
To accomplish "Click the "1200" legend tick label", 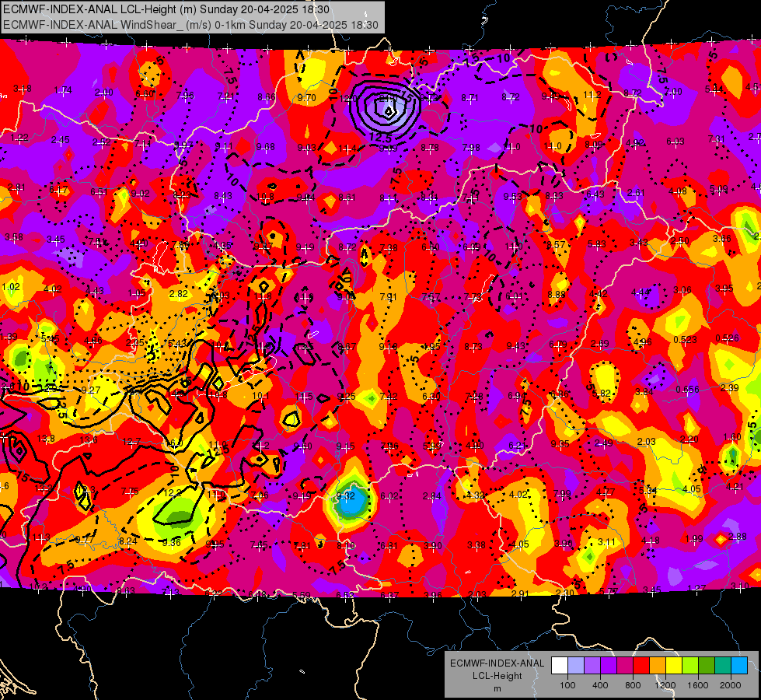I will (665, 685).
